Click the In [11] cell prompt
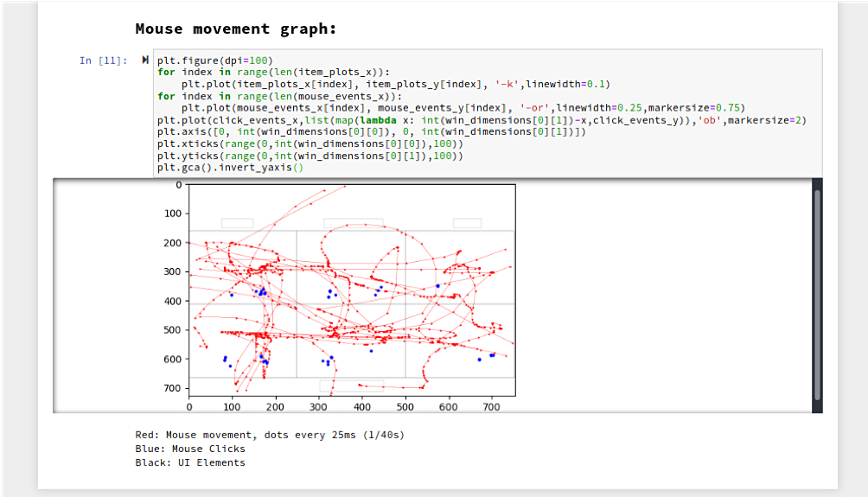The width and height of the screenshot is (868, 497). point(104,61)
